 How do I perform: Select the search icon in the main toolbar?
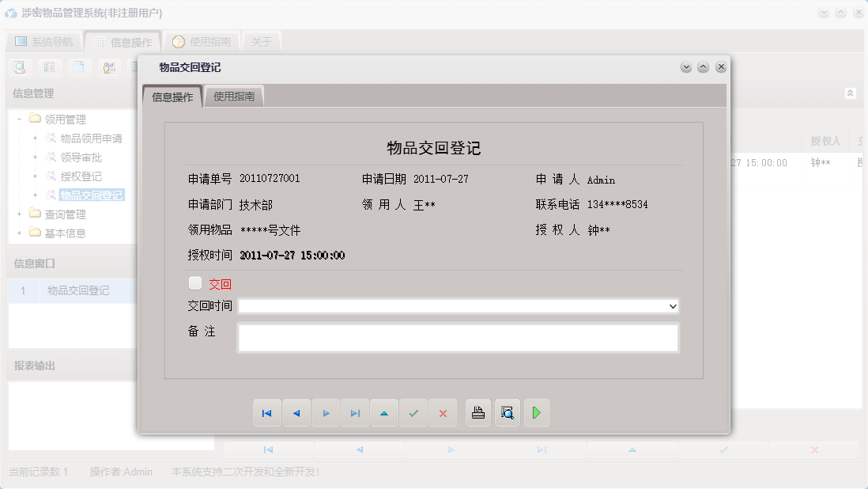(x=19, y=67)
